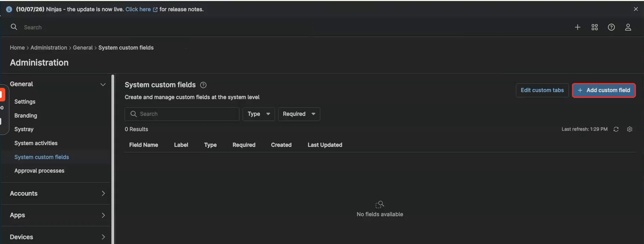Image resolution: width=644 pixels, height=244 pixels.
Task: Open the table settings gear icon
Action: point(630,130)
